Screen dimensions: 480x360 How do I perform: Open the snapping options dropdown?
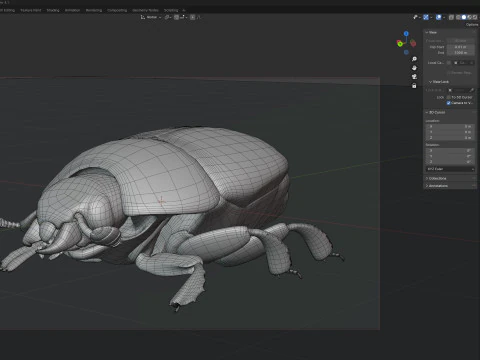point(184,17)
